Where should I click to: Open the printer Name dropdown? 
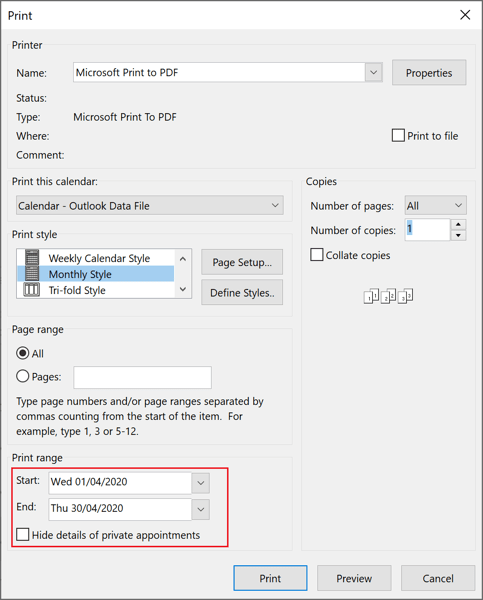pyautogui.click(x=374, y=72)
